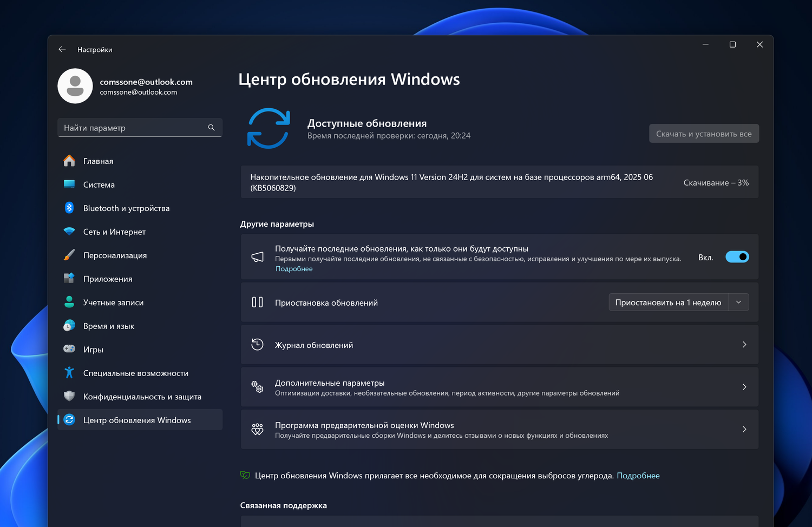Viewport: 812px width, 527px height.
Task: Open Подробнее link under latest updates
Action: [294, 269]
